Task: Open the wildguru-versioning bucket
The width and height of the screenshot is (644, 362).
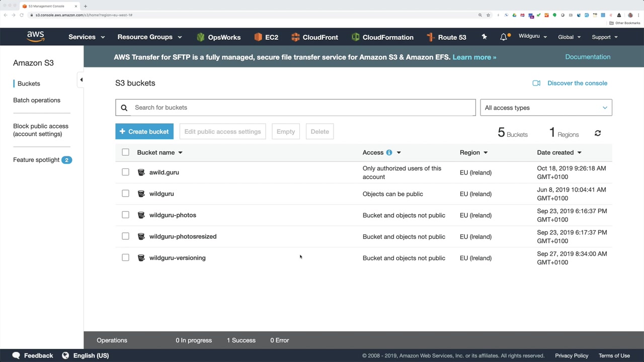Action: 178,258
